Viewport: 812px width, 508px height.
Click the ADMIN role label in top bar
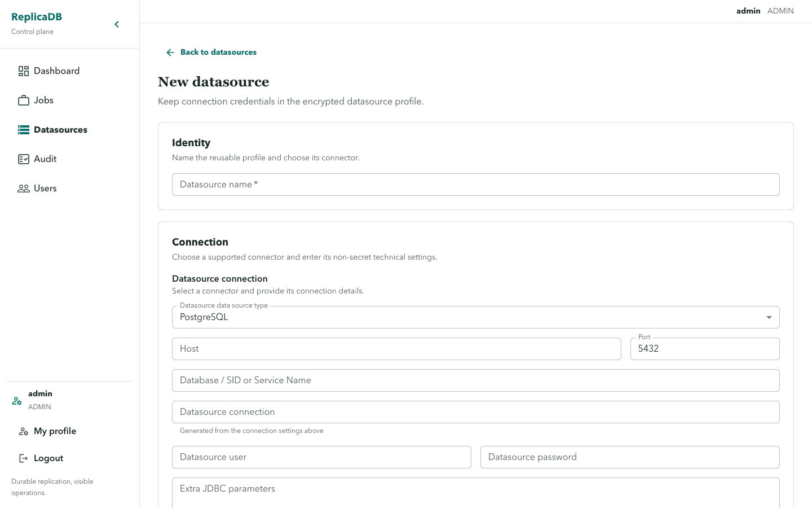pos(780,11)
